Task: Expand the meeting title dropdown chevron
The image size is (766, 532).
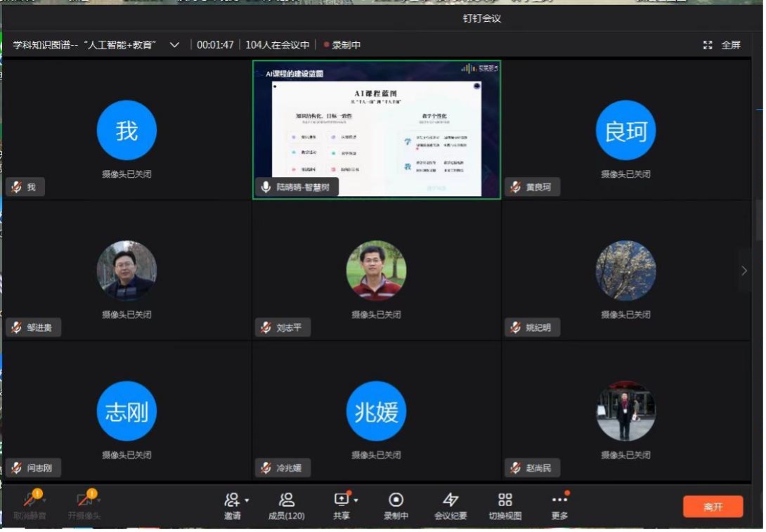Action: coord(174,45)
